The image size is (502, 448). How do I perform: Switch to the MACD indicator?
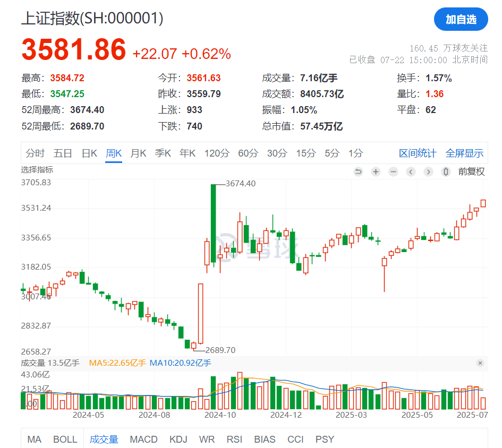click(144, 440)
